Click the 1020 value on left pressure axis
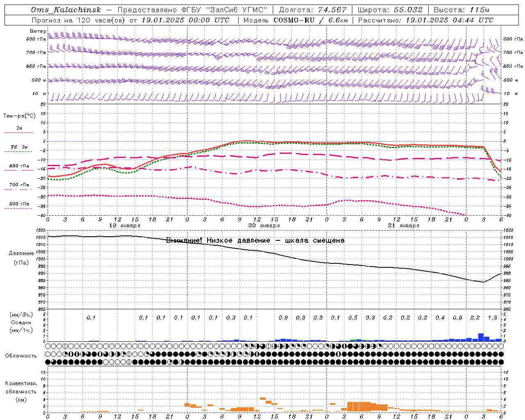525x420 pixels. pos(41,231)
